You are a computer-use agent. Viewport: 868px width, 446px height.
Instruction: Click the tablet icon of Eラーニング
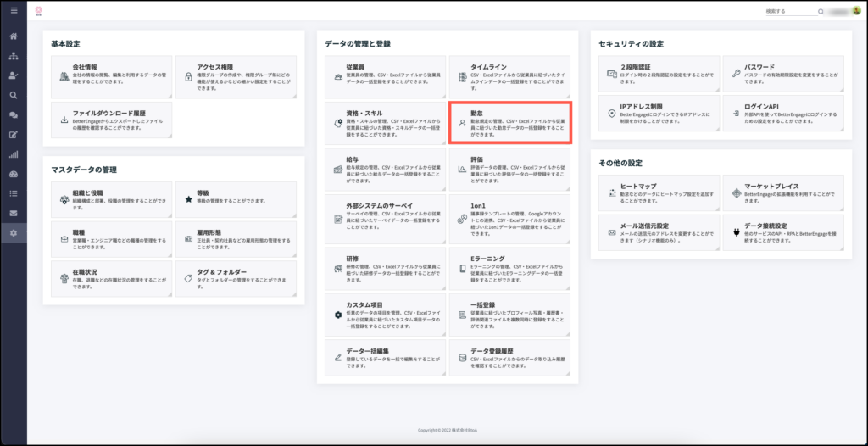click(x=462, y=269)
